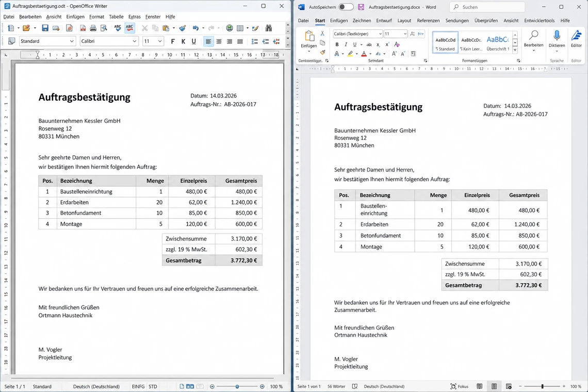Switch to Layout tab in Word
Viewport: 588px width, 392px height.
(x=404, y=21)
